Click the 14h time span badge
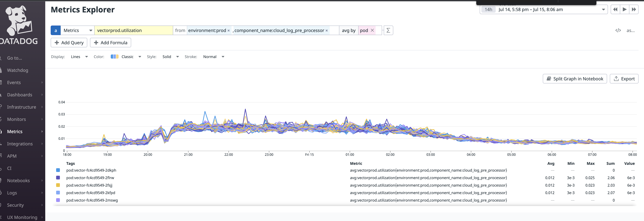Screen dimensions: 644x221 [488, 10]
